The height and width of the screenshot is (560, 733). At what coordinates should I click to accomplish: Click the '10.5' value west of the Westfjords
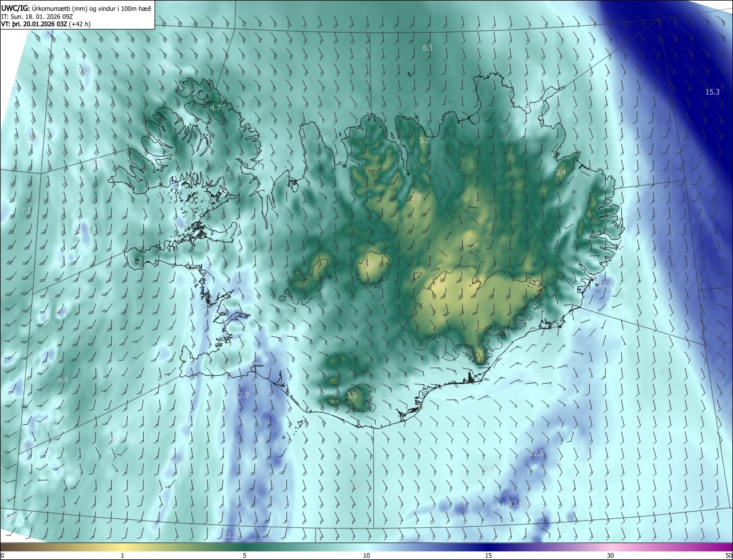click(95, 163)
